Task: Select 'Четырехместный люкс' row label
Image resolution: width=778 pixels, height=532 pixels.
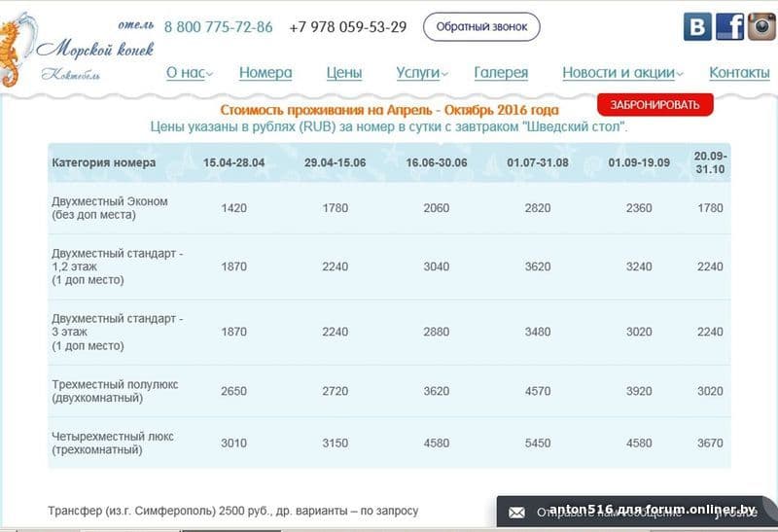Action: click(113, 443)
